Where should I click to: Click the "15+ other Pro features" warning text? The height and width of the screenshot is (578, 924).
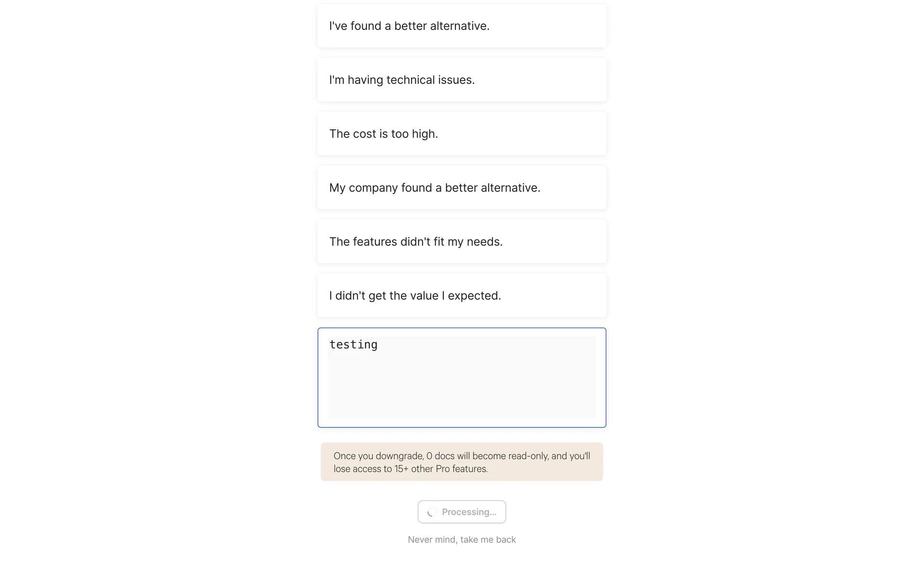[x=441, y=469]
